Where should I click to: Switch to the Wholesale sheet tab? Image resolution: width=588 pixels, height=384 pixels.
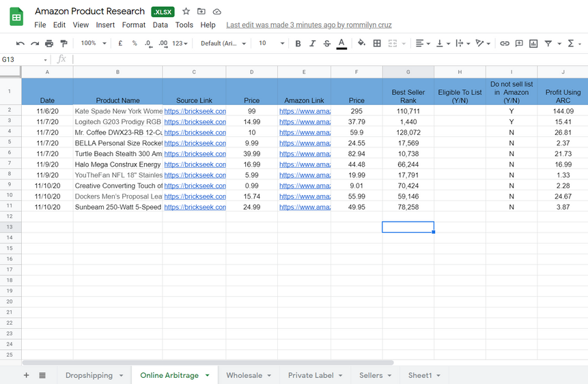244,375
